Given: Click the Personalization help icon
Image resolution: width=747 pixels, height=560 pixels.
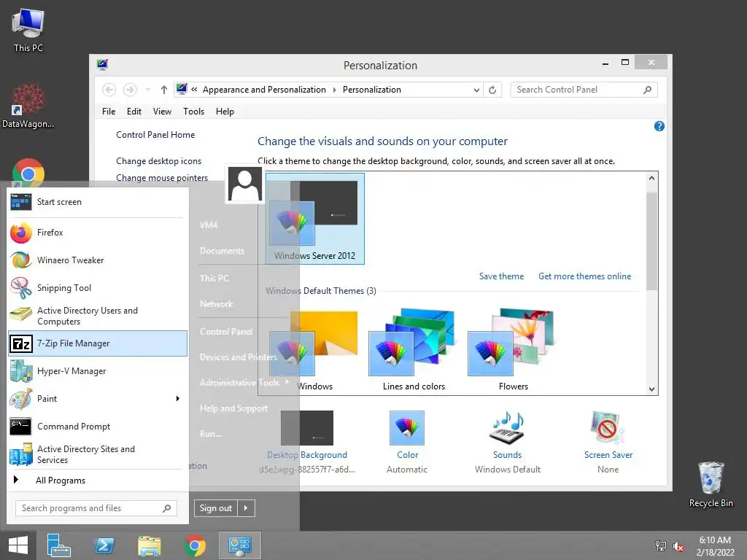Looking at the screenshot, I should pyautogui.click(x=659, y=126).
